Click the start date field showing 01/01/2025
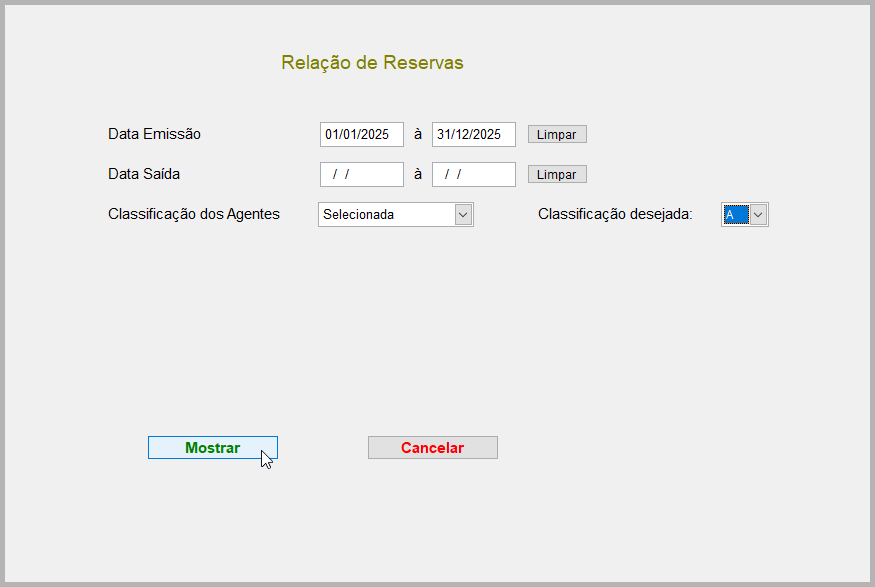The image size is (875, 587). tap(361, 133)
